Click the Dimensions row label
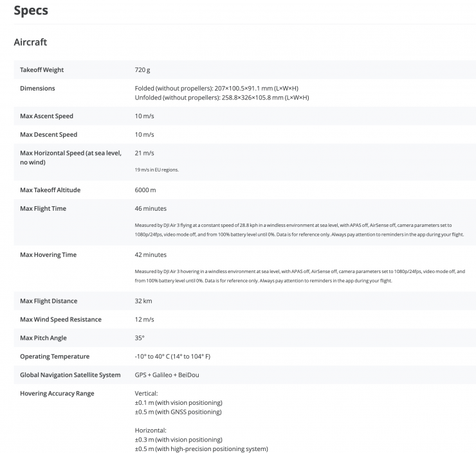Image resolution: width=476 pixels, height=453 pixels. tap(37, 88)
